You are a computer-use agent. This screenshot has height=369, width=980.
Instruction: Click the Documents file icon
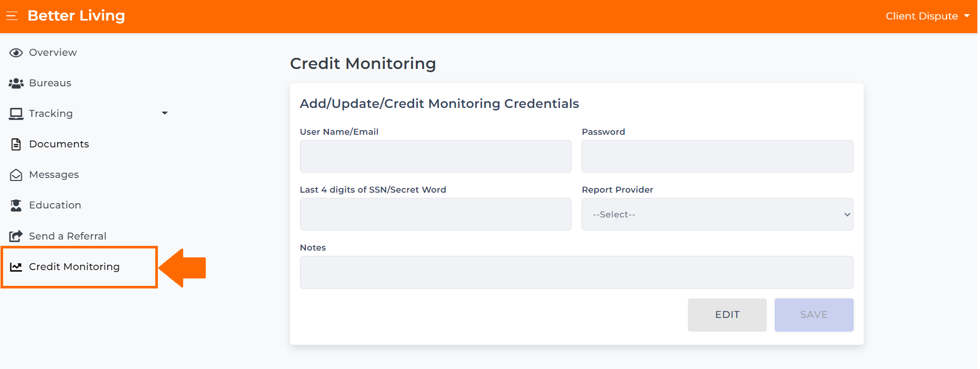(x=16, y=144)
